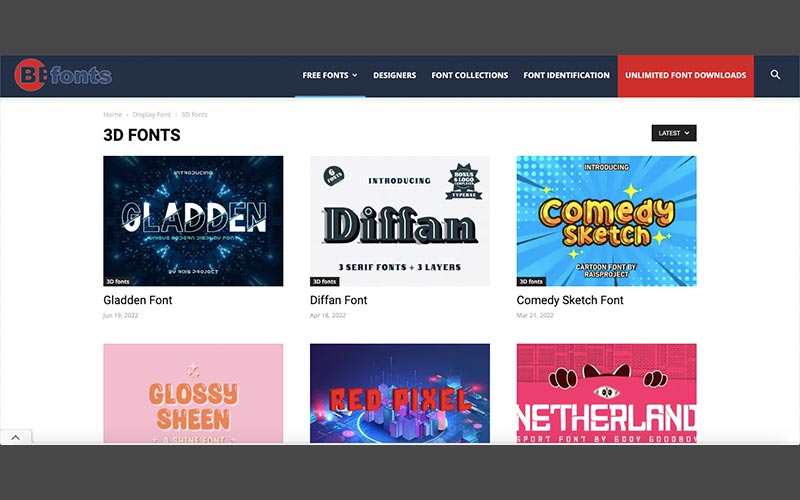Screen dimensions: 800x500
Task: Click the Diffan Font title link
Action: [338, 300]
